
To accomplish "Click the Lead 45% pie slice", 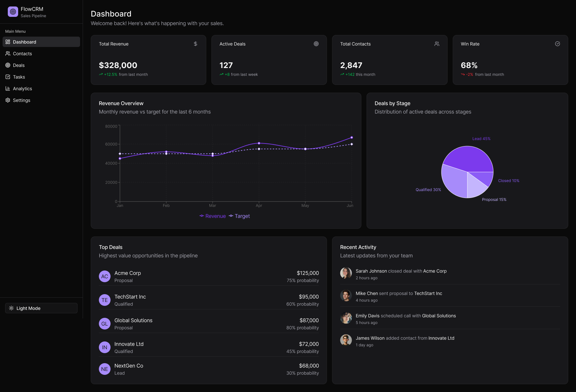I will click(x=468, y=158).
